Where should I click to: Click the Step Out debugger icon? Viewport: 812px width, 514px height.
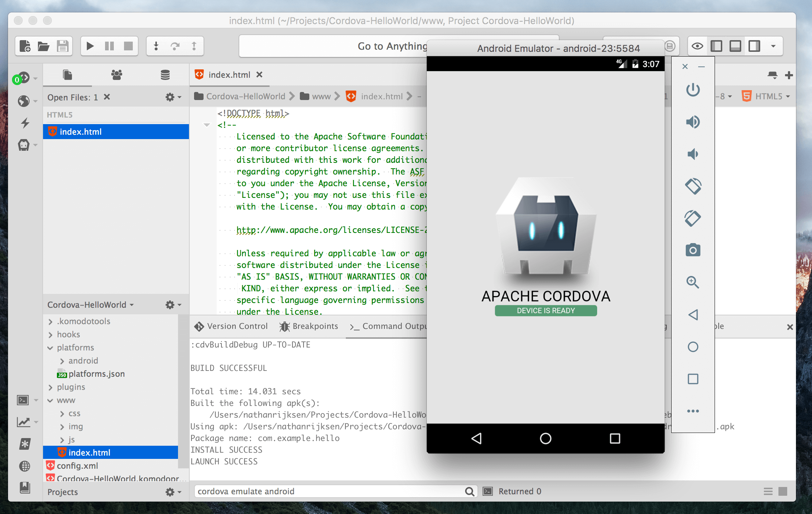coord(194,46)
